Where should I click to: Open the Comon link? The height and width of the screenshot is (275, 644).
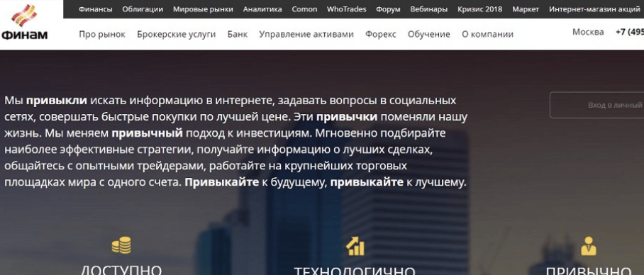point(304,9)
